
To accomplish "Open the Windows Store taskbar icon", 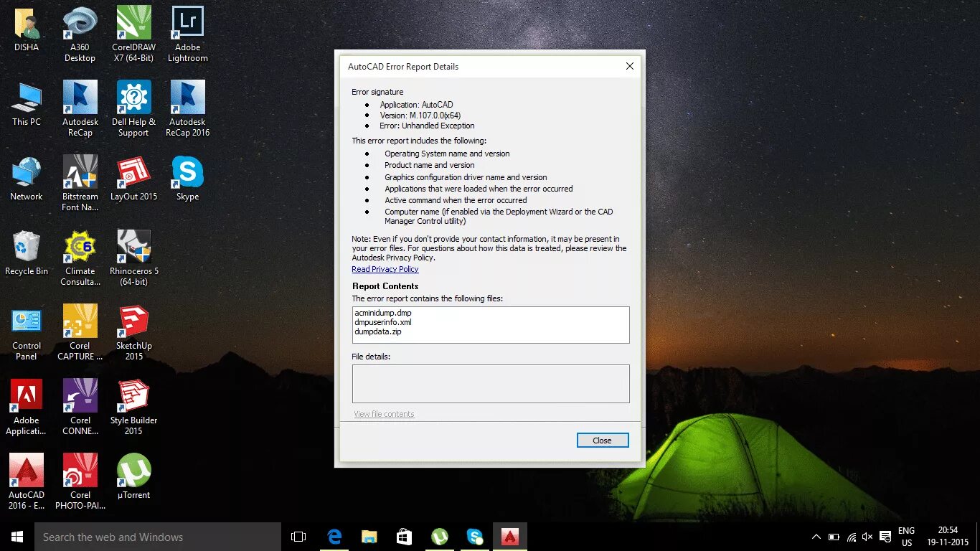I will [x=405, y=537].
